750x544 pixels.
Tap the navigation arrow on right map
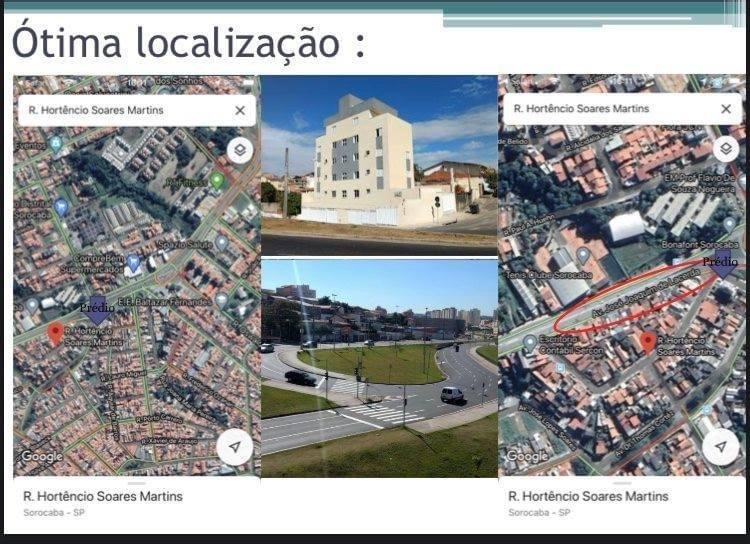[720, 446]
